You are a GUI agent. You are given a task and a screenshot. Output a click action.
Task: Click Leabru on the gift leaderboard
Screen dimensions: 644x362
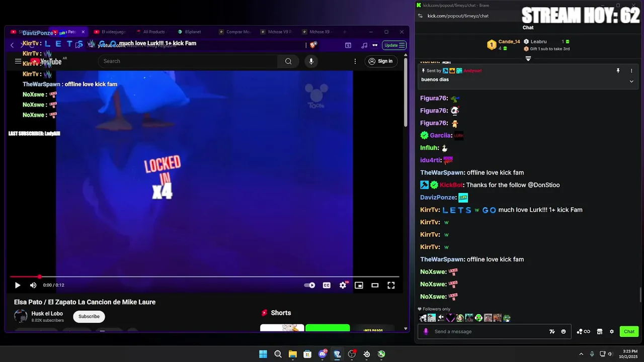(x=538, y=42)
